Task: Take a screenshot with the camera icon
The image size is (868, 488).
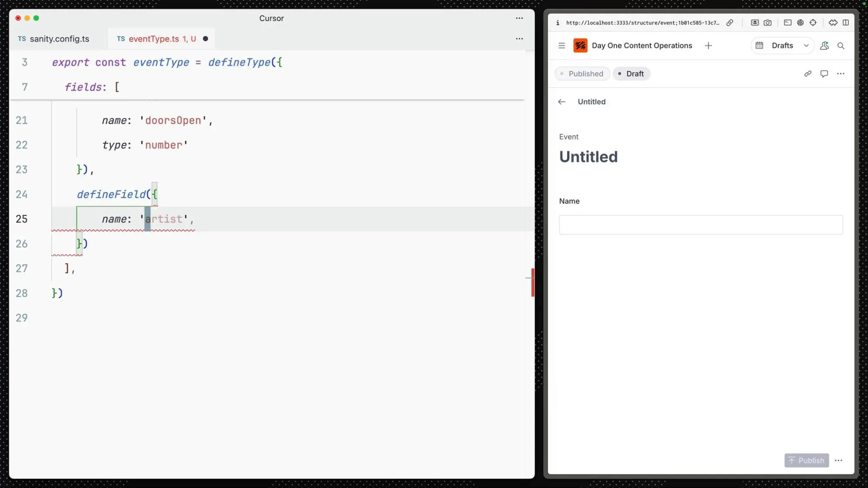Action: 767,23
